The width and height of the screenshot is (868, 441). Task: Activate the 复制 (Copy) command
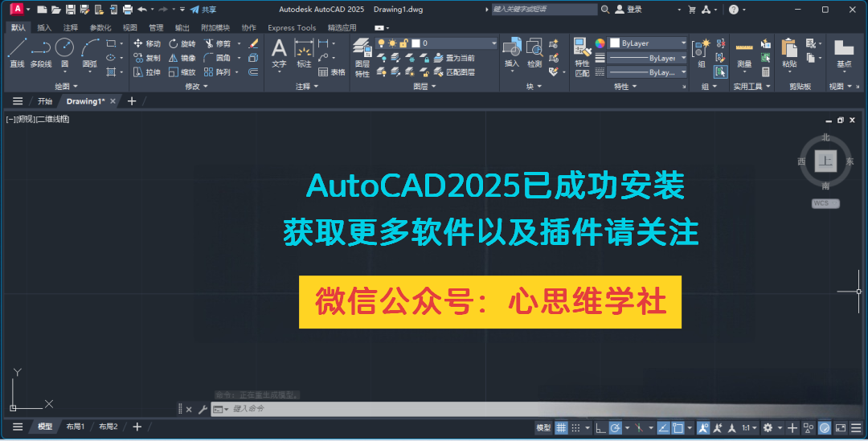click(x=147, y=58)
